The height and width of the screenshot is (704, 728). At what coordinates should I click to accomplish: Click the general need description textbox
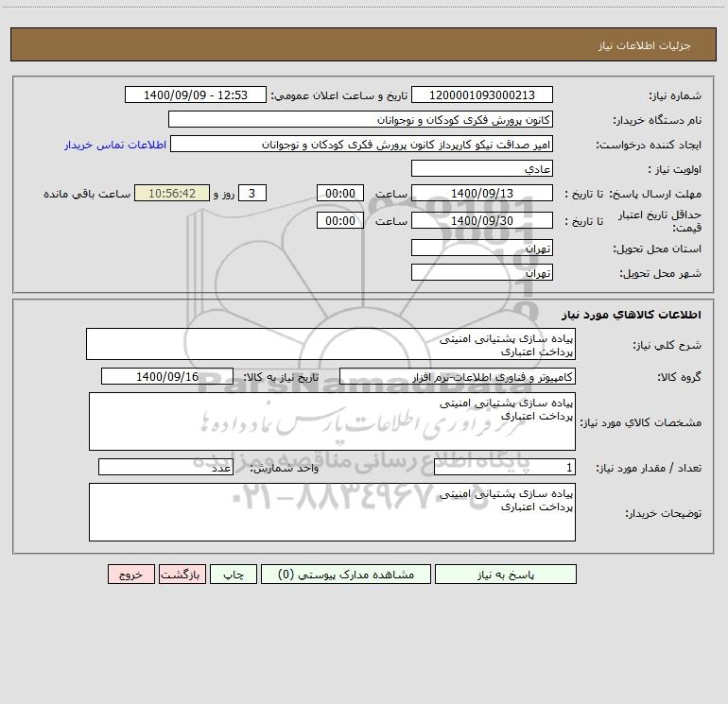tap(331, 344)
